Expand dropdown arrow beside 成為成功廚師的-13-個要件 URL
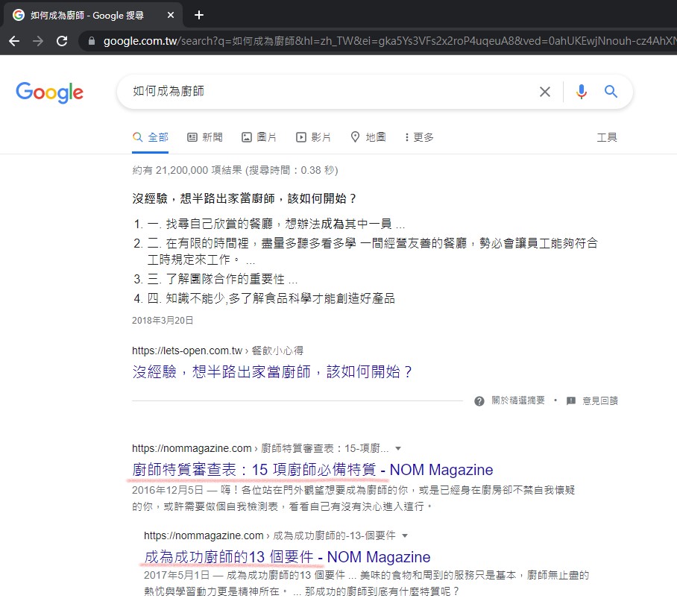Image resolution: width=677 pixels, height=616 pixels. click(405, 535)
